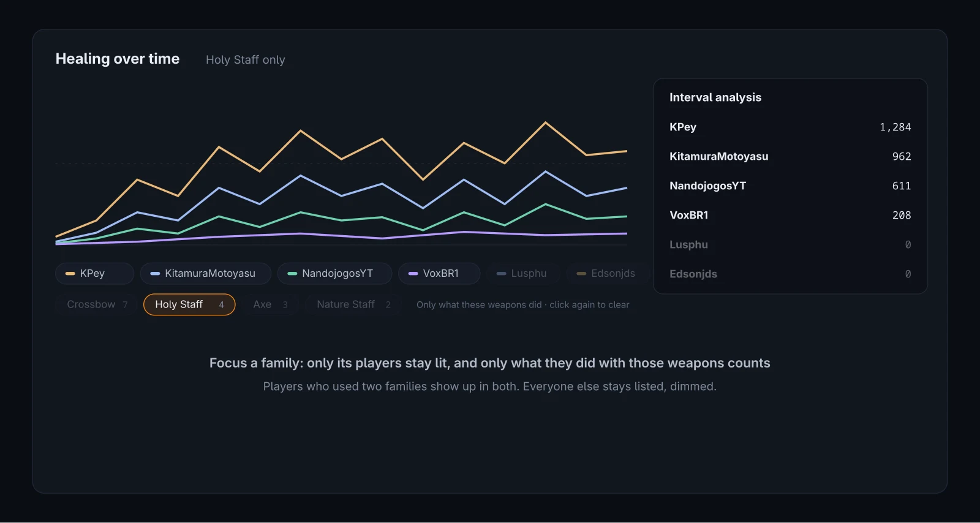
Task: Click the Holy Staff only subtitle
Action: pos(245,59)
